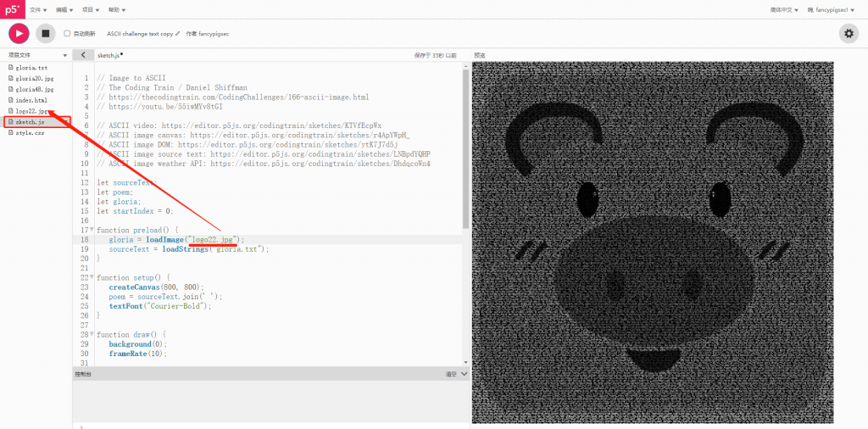This screenshot has height=429, width=868.
Task: Enable the 自动刷新 auto-refresh checkbox
Action: point(67,33)
